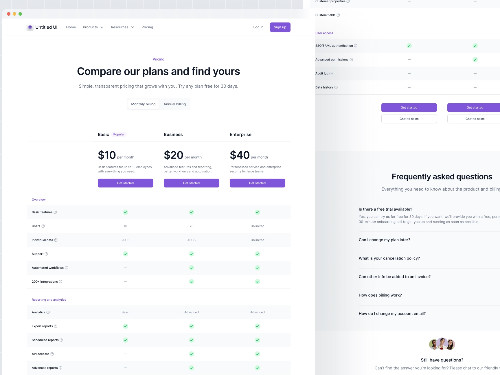
Task: Open the Pricing nav item
Action: click(147, 27)
